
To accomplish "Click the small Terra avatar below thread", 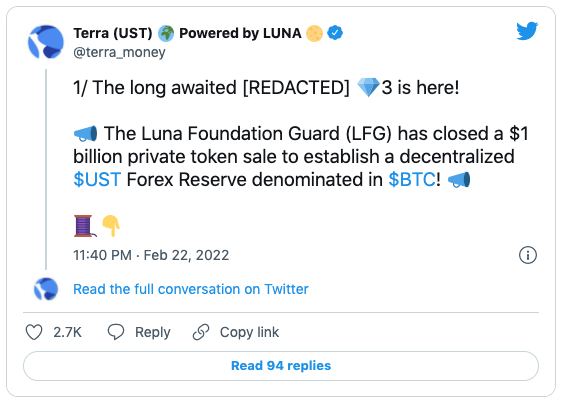I will (x=46, y=289).
